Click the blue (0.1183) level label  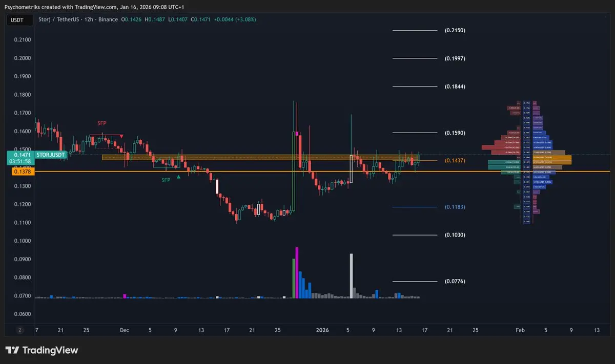[x=455, y=207]
